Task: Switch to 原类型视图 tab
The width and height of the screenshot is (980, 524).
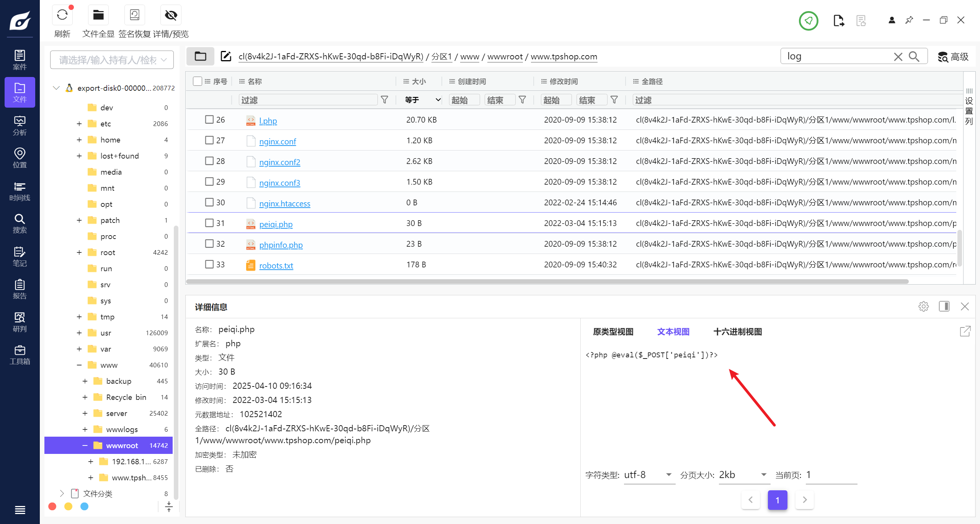Action: point(613,332)
